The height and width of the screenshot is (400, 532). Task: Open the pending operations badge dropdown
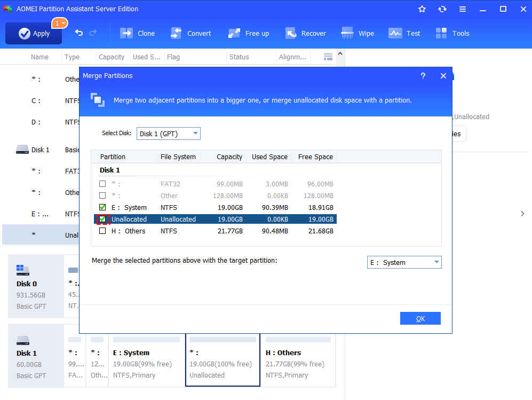(x=60, y=23)
